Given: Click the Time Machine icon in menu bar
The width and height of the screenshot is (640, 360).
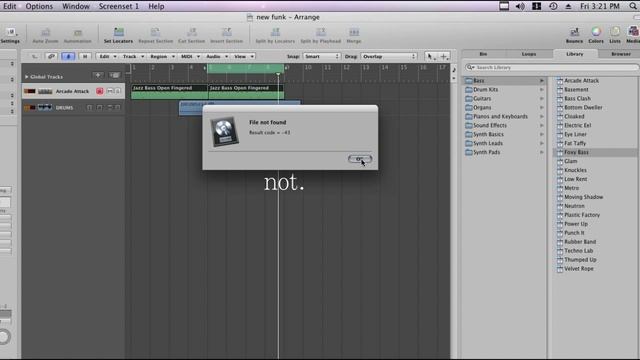Looking at the screenshot, I should 553,6.
